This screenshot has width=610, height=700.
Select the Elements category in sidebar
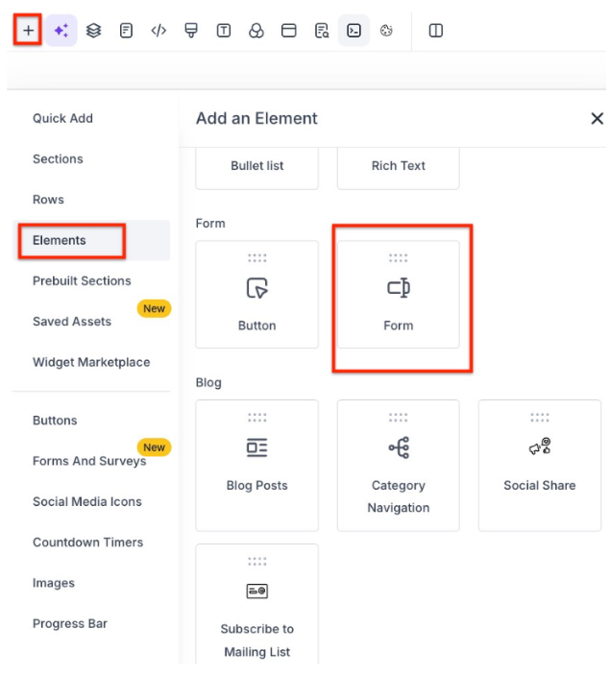(x=60, y=240)
